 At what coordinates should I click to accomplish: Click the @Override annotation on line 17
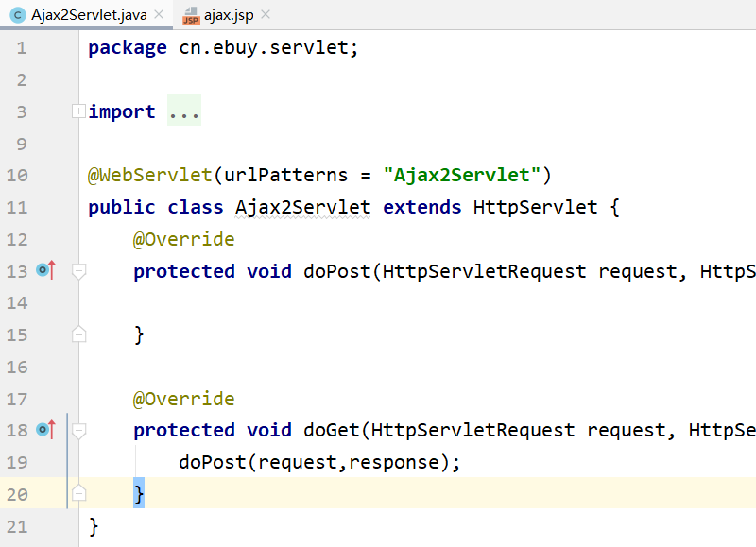(183, 399)
